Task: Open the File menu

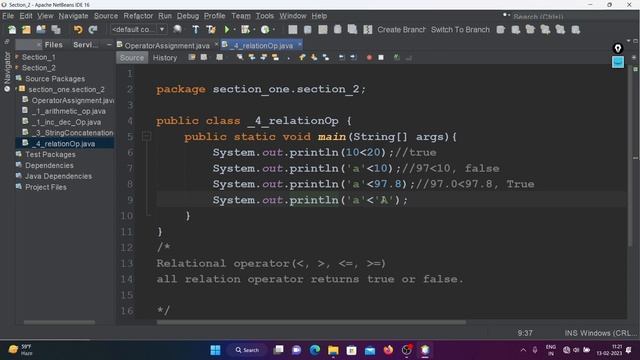Action: coord(8,16)
